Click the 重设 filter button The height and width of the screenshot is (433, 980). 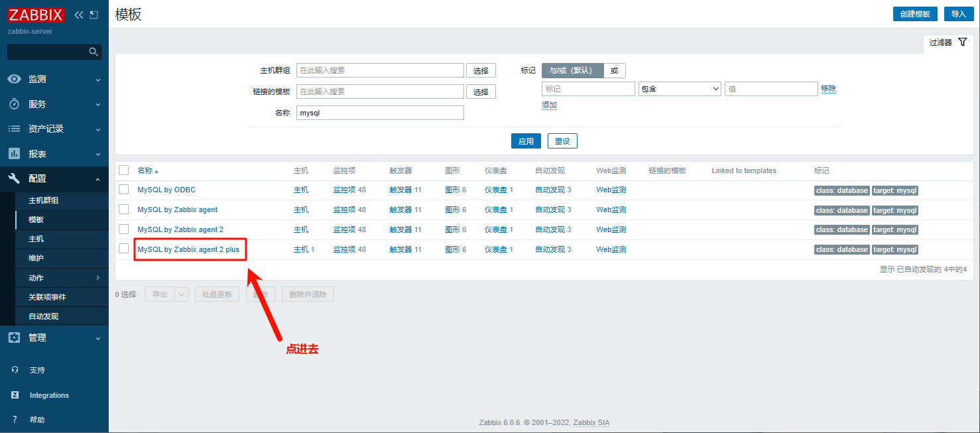pos(562,141)
